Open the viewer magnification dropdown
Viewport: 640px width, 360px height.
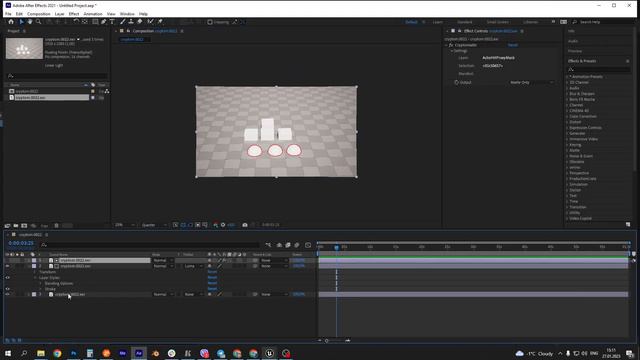(124, 225)
